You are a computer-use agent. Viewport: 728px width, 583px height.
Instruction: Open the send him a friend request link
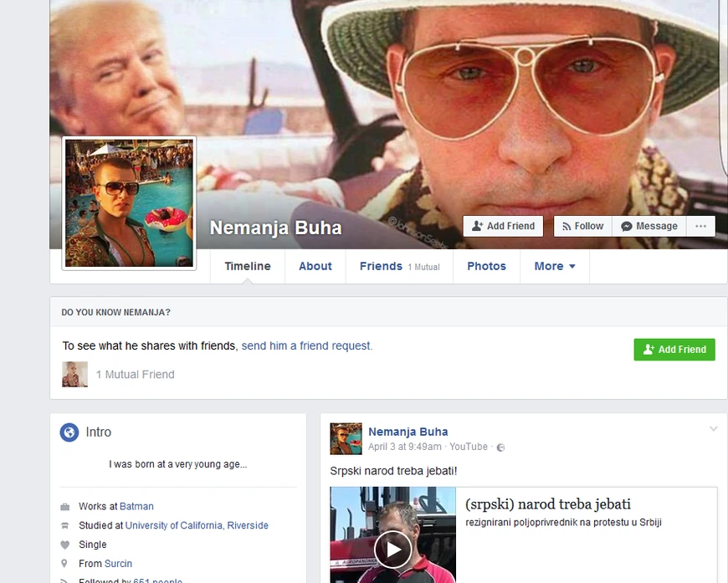(x=307, y=345)
